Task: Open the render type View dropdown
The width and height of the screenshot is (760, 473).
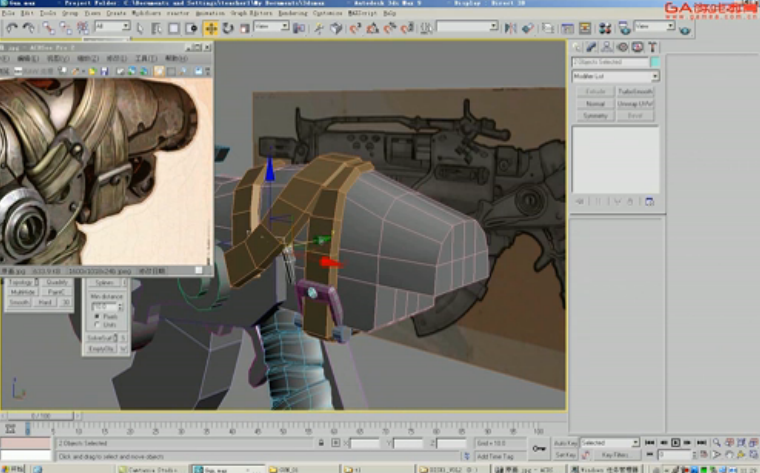Action: click(654, 26)
